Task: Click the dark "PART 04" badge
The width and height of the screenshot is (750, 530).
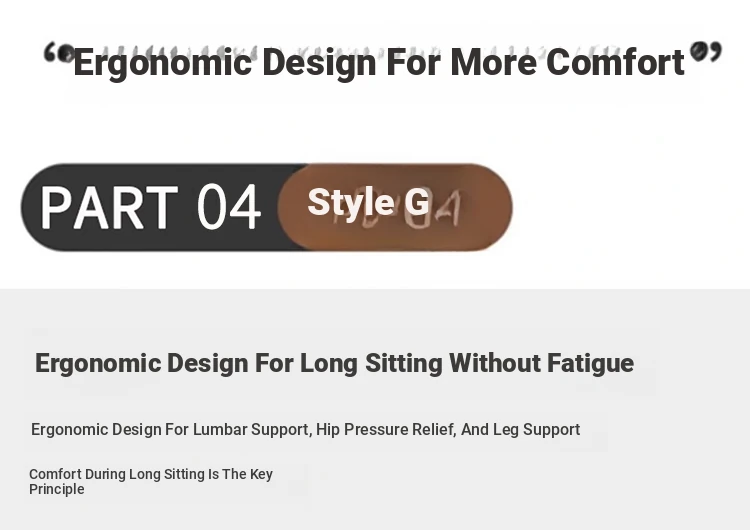Action: [x=150, y=207]
